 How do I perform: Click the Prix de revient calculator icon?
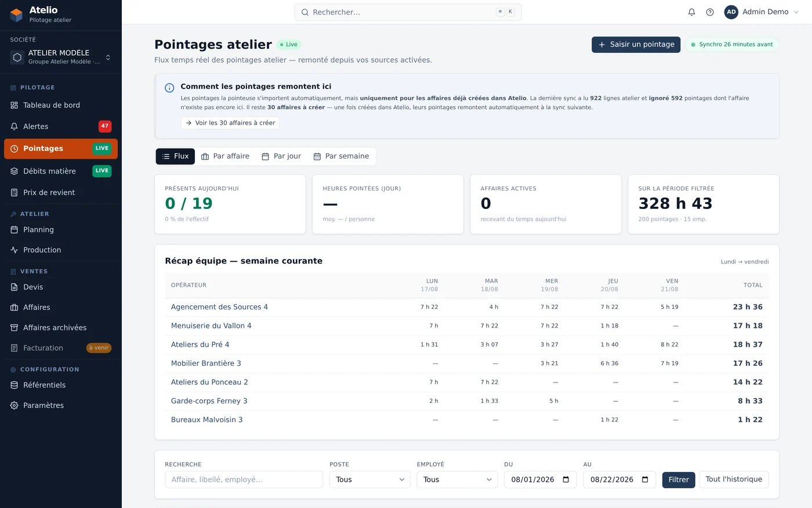(x=14, y=193)
